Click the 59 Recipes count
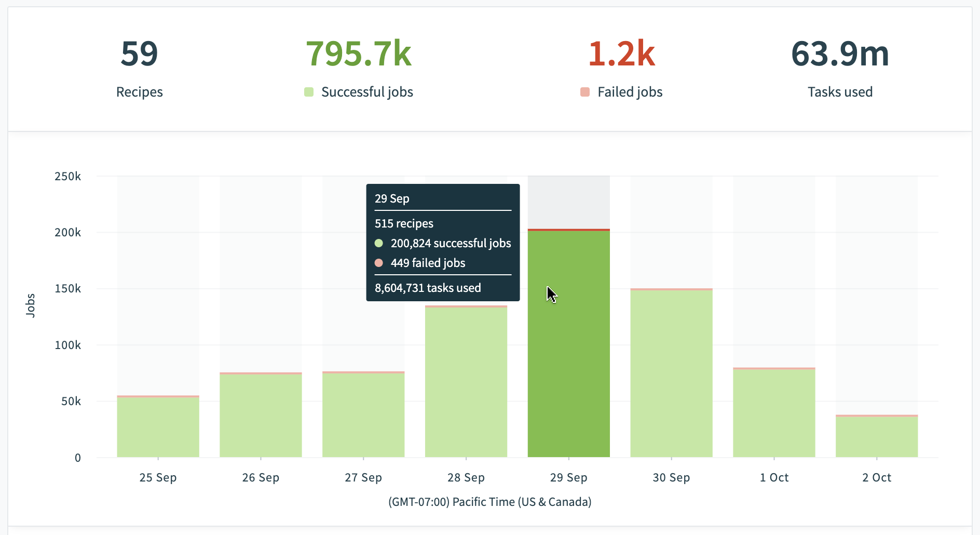 click(x=139, y=54)
